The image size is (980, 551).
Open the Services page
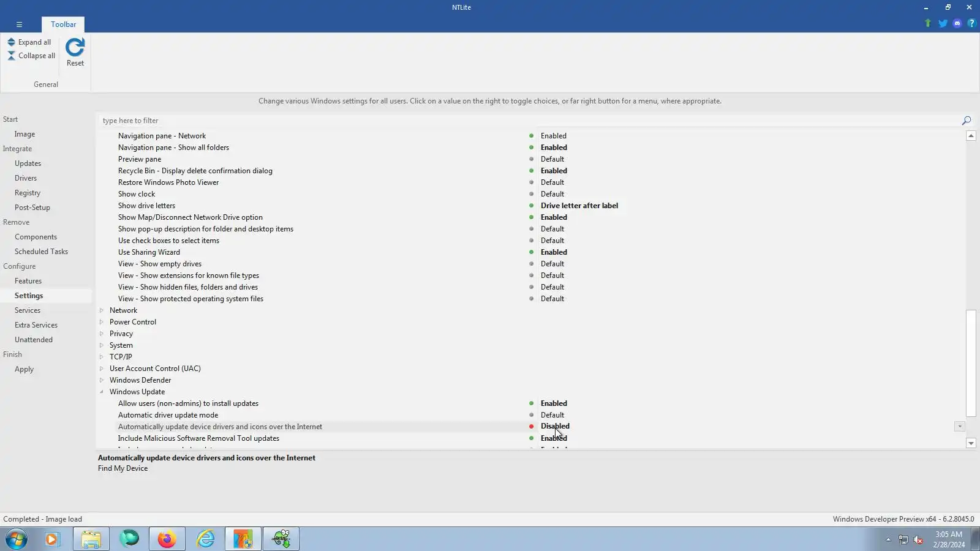click(x=28, y=310)
